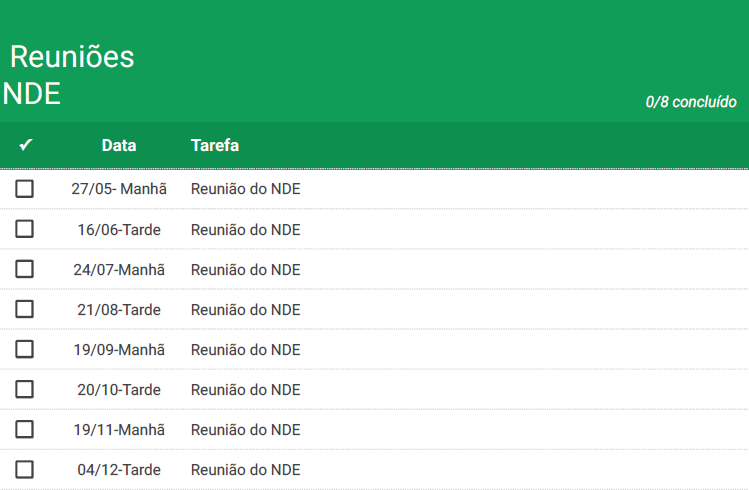
Task: Mark the 24/07-Manhã meeting as done
Action: point(24,269)
